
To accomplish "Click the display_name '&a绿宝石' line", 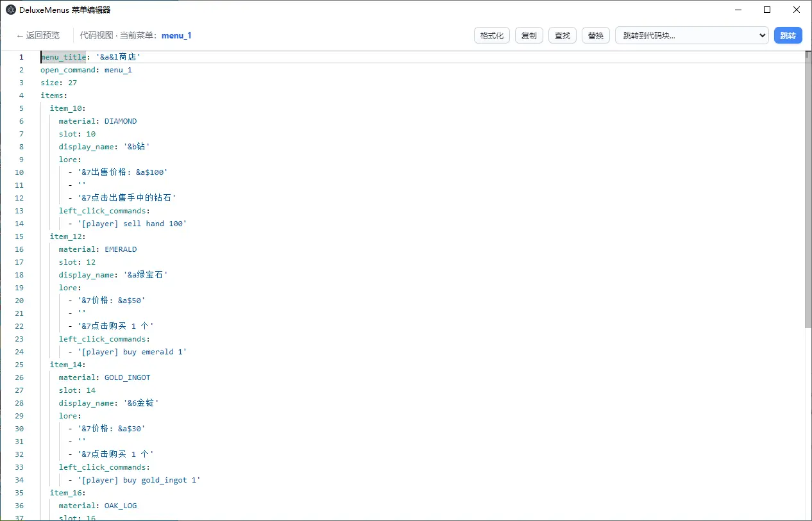I will [x=114, y=275].
